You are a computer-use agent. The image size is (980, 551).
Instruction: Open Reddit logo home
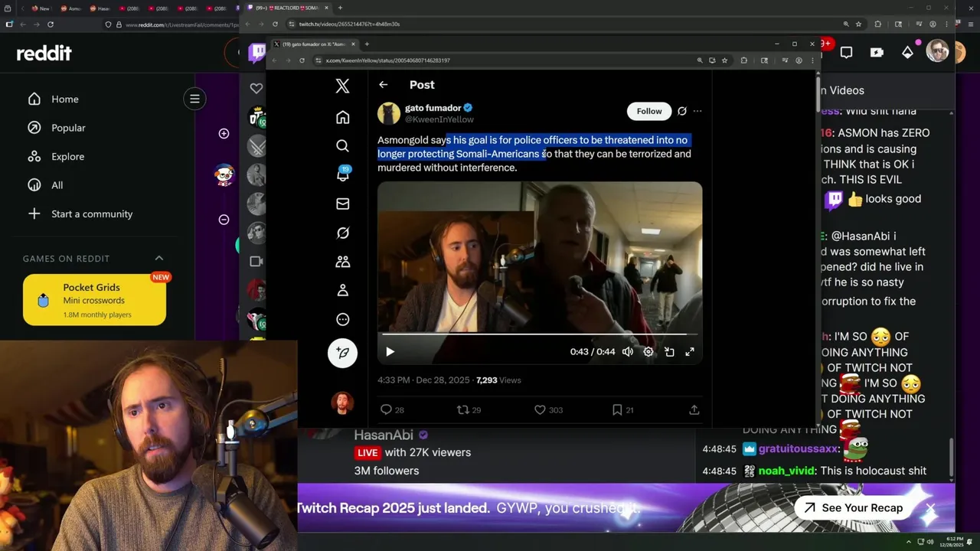point(44,53)
